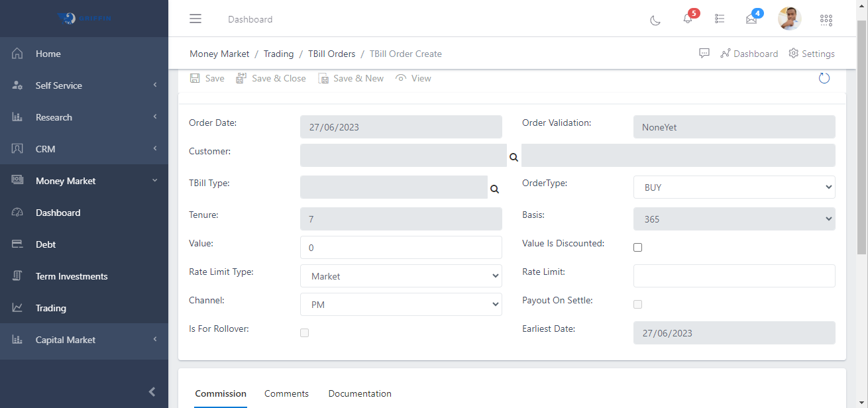Viewport: 868px width, 408px height.
Task: Open the apps grid menu icon
Action: coord(826,20)
